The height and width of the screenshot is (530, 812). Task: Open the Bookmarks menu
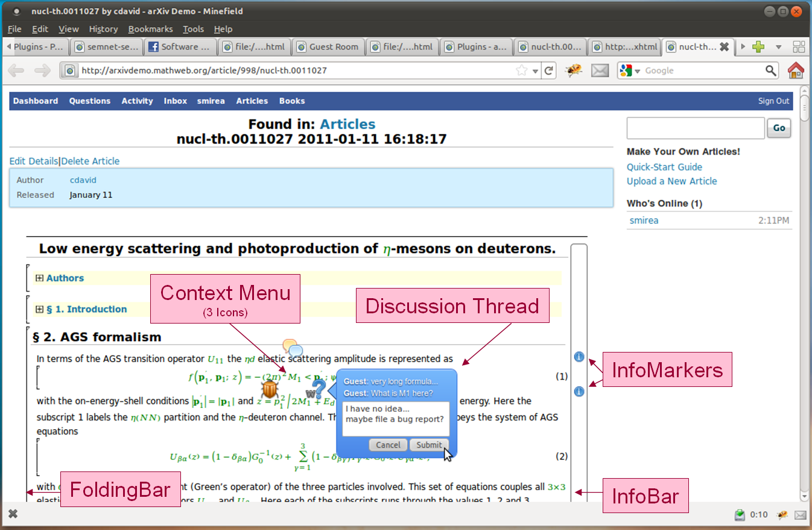[150, 29]
